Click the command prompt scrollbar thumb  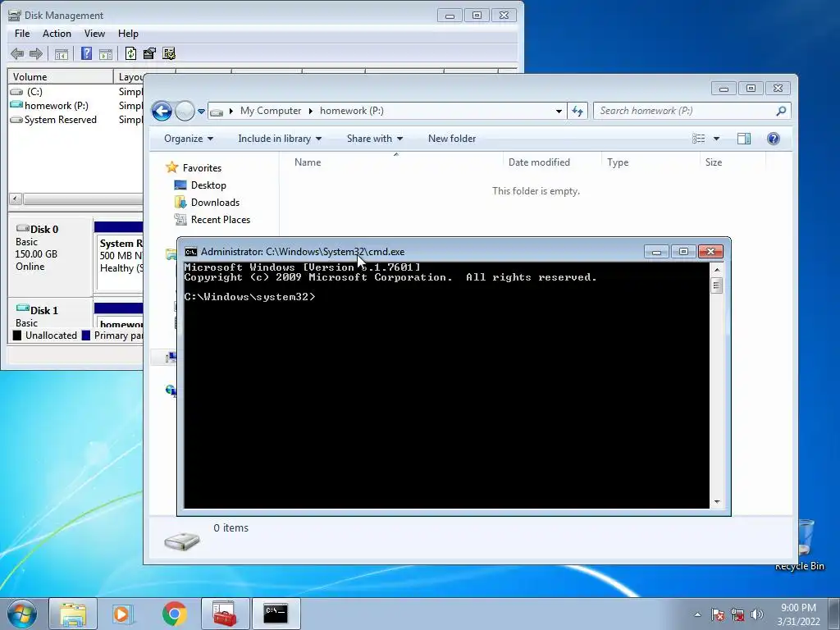(717, 286)
